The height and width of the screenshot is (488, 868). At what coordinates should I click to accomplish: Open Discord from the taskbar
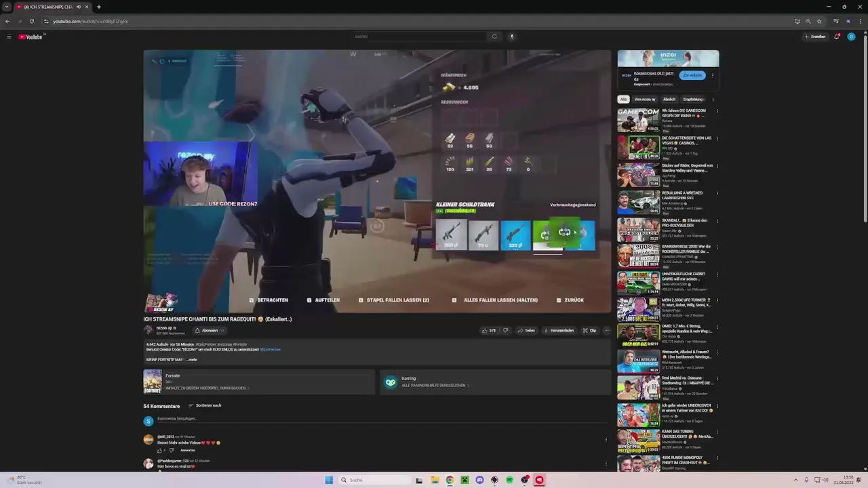coord(479,480)
